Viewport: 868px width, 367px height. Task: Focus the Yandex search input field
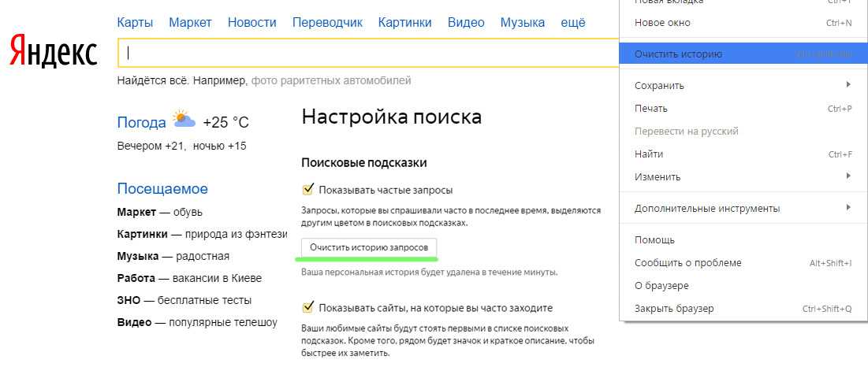tap(368, 53)
